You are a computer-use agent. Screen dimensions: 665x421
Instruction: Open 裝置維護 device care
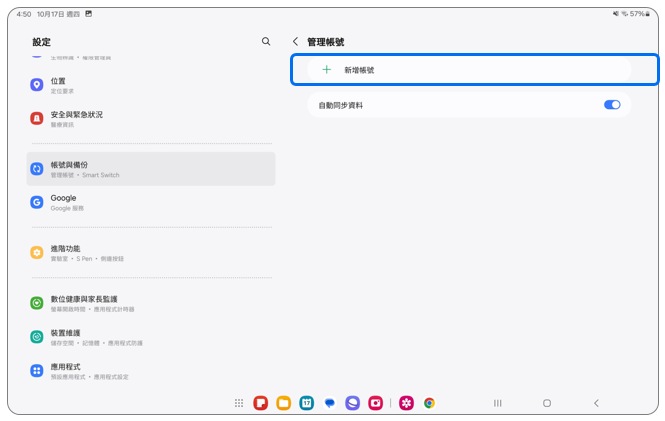pos(151,337)
